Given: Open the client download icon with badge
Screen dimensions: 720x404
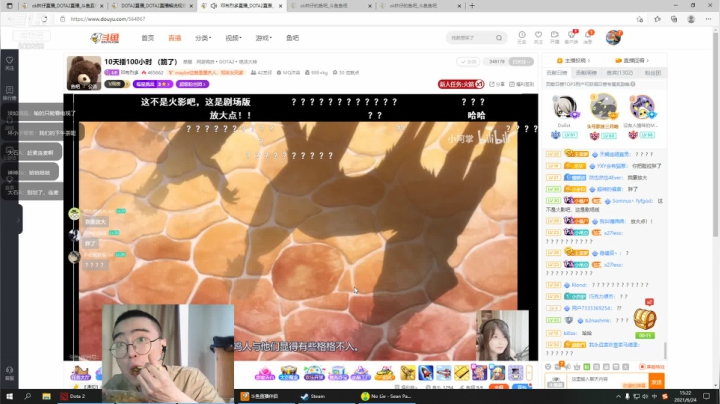Looking at the screenshot, I should click(x=572, y=37).
